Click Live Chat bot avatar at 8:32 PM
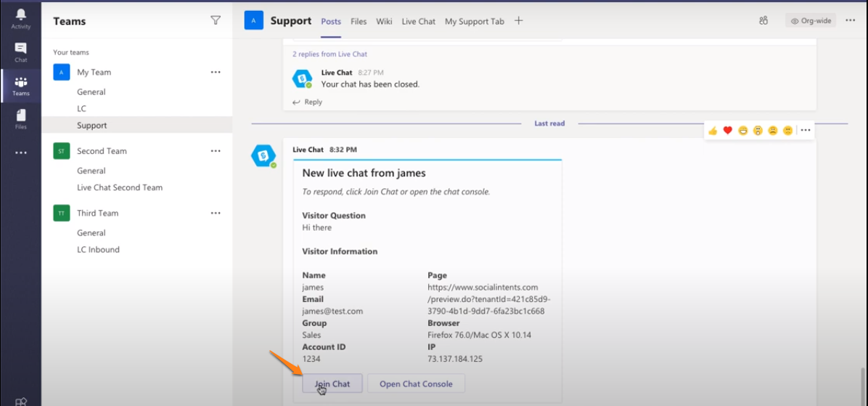This screenshot has height=406, width=868. point(263,155)
